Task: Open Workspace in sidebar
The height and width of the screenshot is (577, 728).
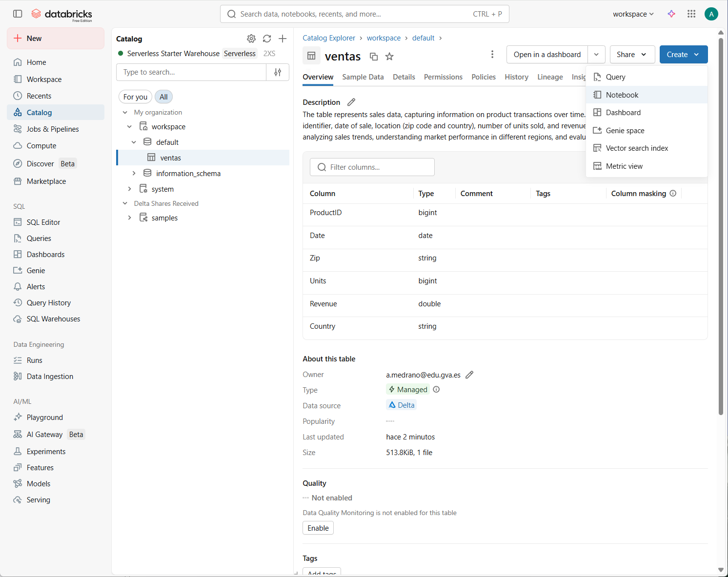Action: point(56,79)
